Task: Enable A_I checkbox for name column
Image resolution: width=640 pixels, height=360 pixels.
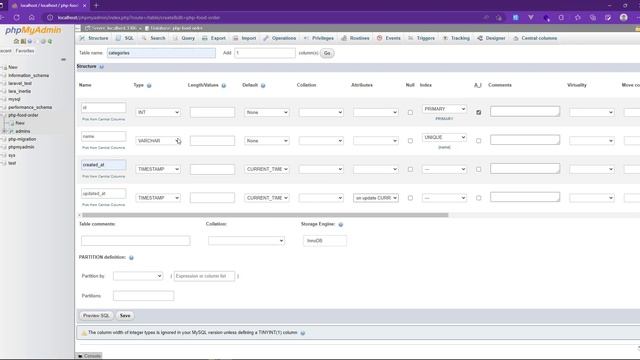Action: [478, 141]
